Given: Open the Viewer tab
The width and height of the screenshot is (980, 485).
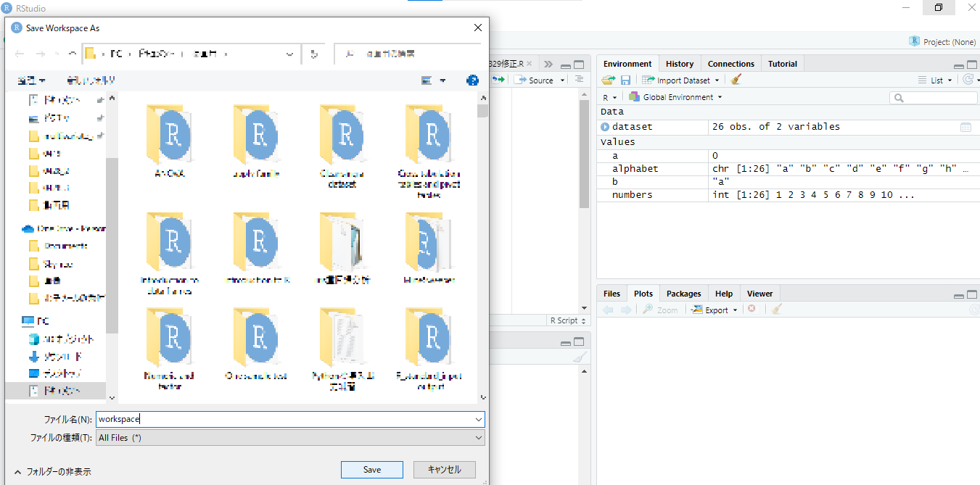Looking at the screenshot, I should tap(760, 294).
